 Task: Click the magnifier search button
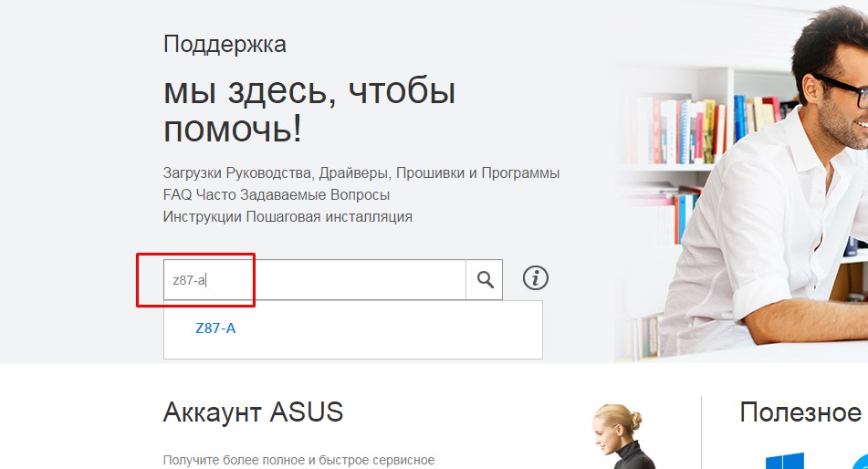point(485,279)
